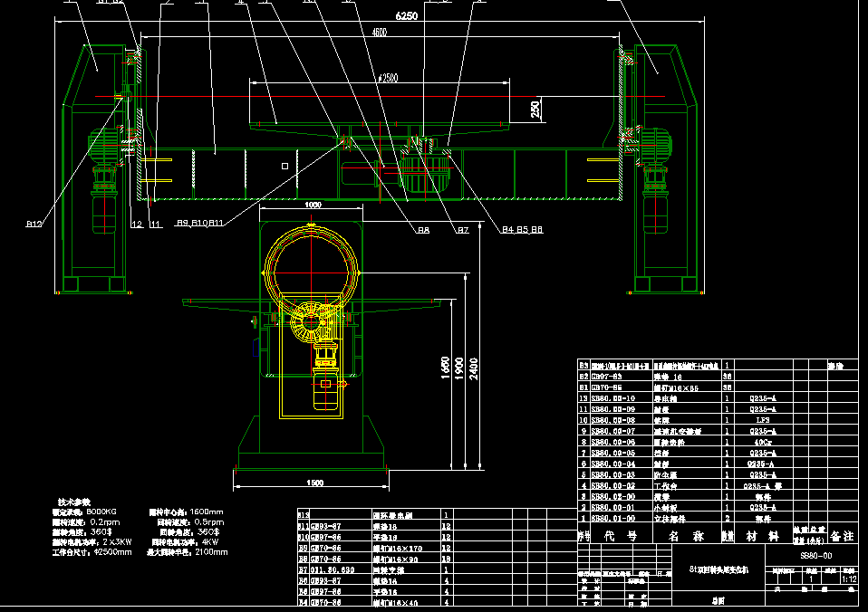Image resolution: width=868 pixels, height=612 pixels.
Task: Select the B9,B10,B11 callout label
Action: [x=199, y=223]
